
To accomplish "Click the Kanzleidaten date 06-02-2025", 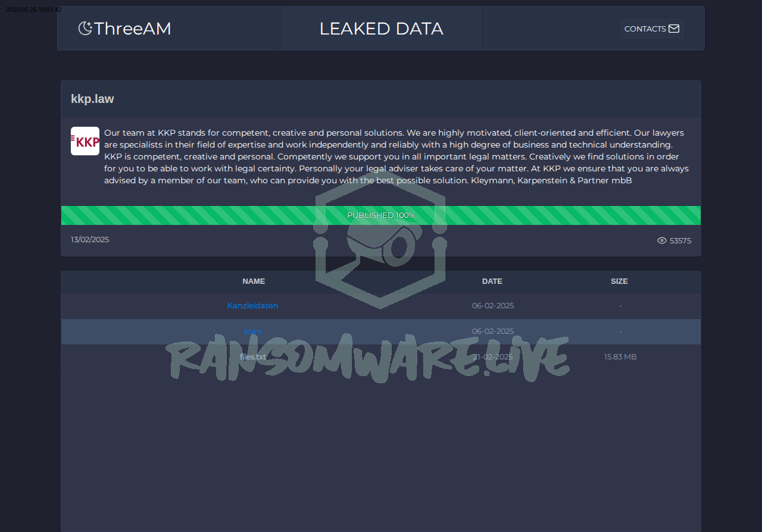I will [493, 305].
